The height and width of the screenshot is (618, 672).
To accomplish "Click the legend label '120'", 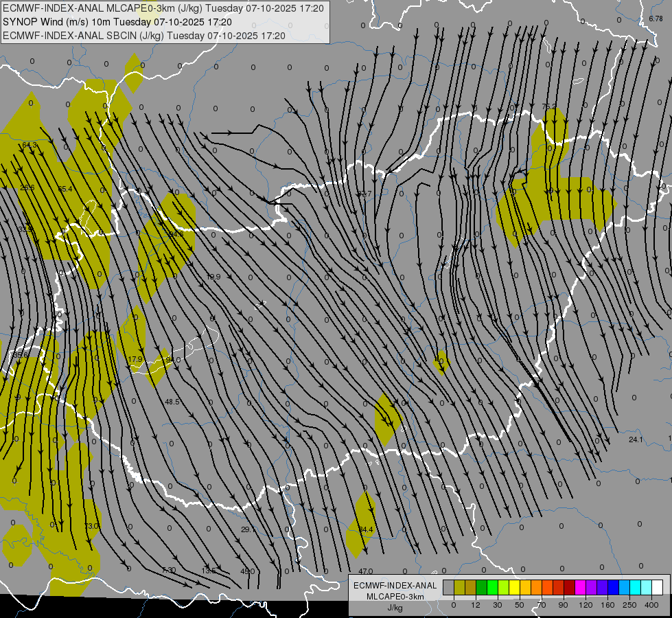I will pos(586,605).
